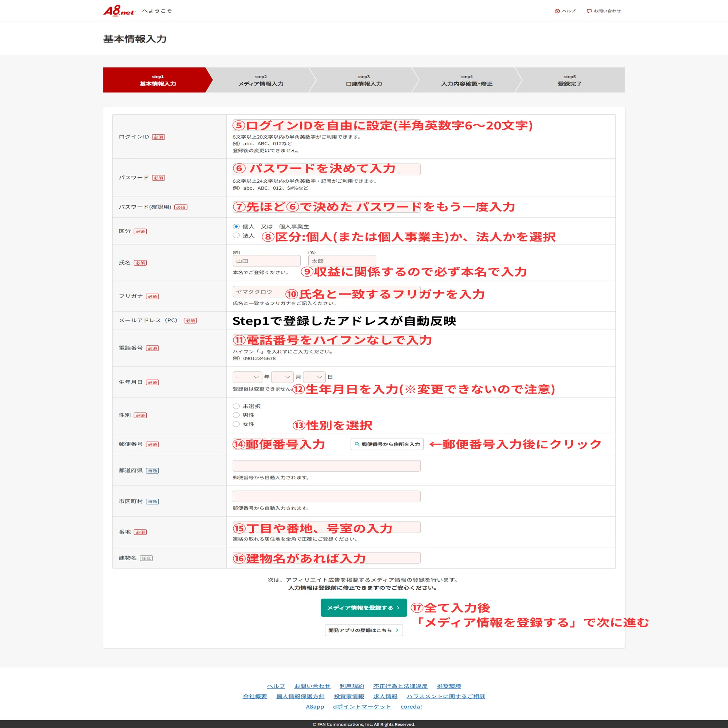Click the ログインID input field
This screenshot has height=728, width=728.
pyautogui.click(x=326, y=125)
